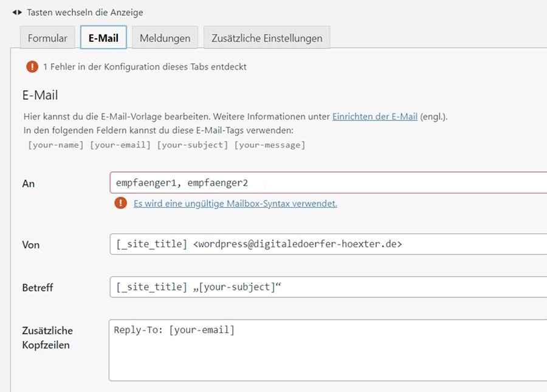Viewport: 547px width, 392px height.
Task: Select the E-Mail tab
Action: [x=103, y=38]
